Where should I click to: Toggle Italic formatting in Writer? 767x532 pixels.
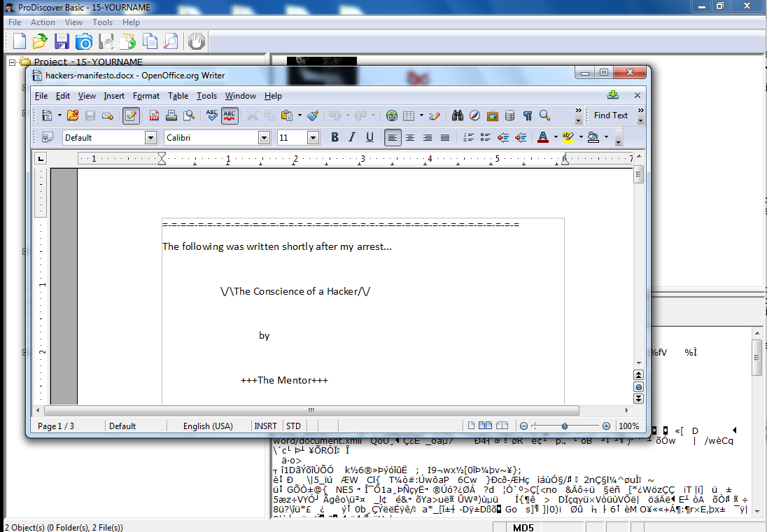[x=352, y=137]
